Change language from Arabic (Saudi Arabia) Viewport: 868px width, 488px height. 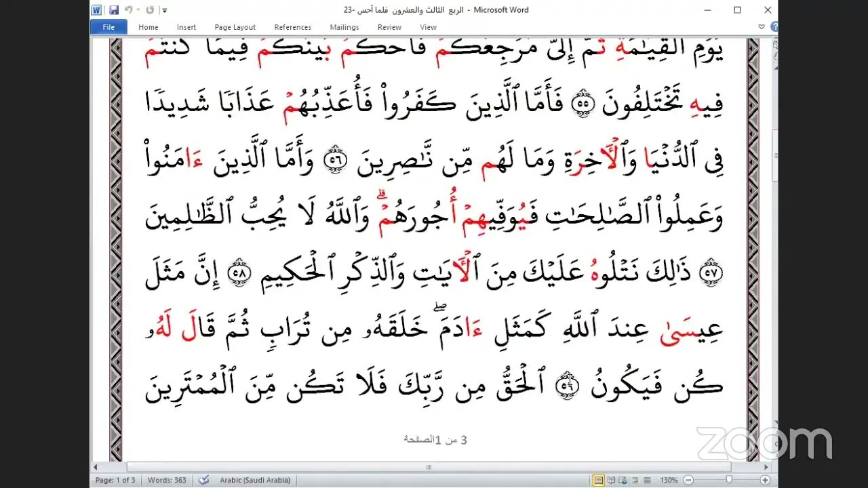point(255,480)
